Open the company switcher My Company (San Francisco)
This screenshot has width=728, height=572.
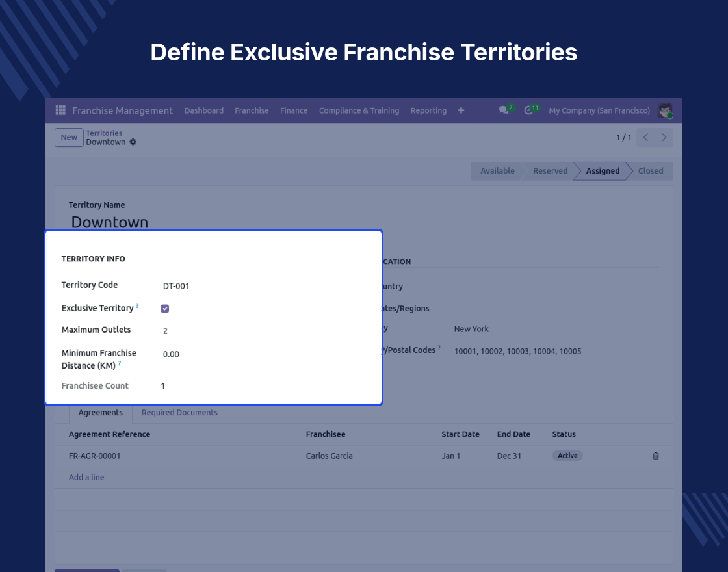599,110
